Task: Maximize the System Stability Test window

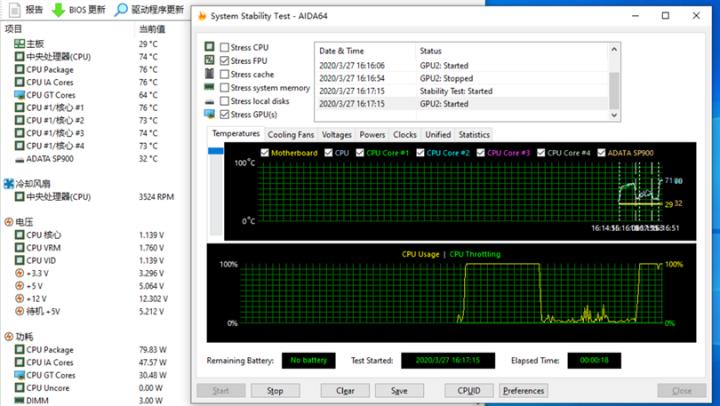Action: [x=665, y=16]
